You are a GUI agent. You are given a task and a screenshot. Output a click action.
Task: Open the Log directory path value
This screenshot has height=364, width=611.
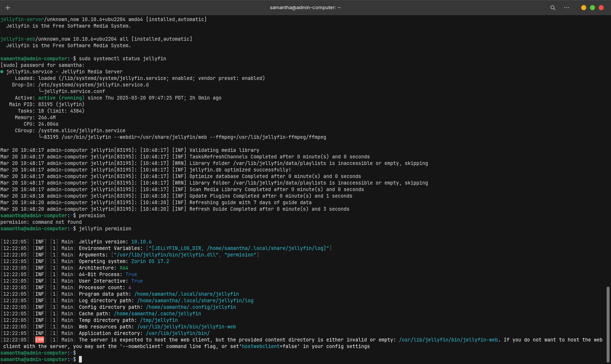[x=195, y=301]
